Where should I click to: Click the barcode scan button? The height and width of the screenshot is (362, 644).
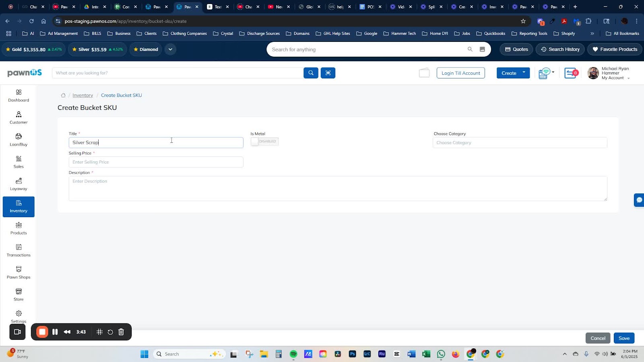pyautogui.click(x=328, y=73)
